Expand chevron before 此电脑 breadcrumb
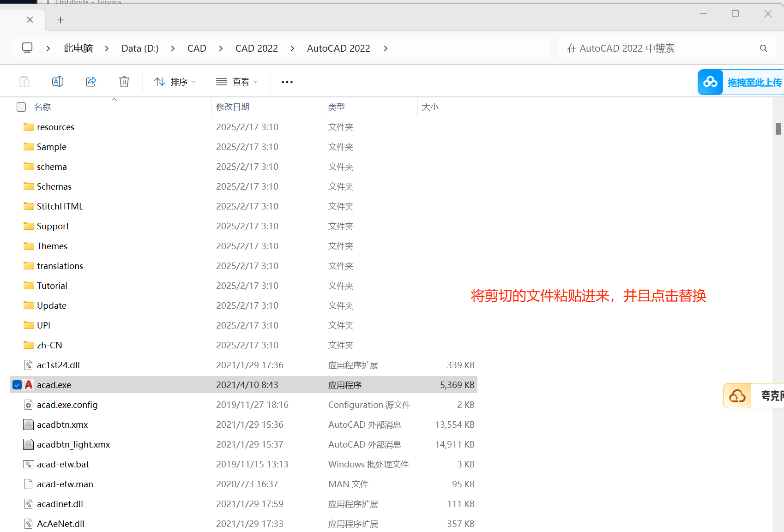 coord(48,48)
